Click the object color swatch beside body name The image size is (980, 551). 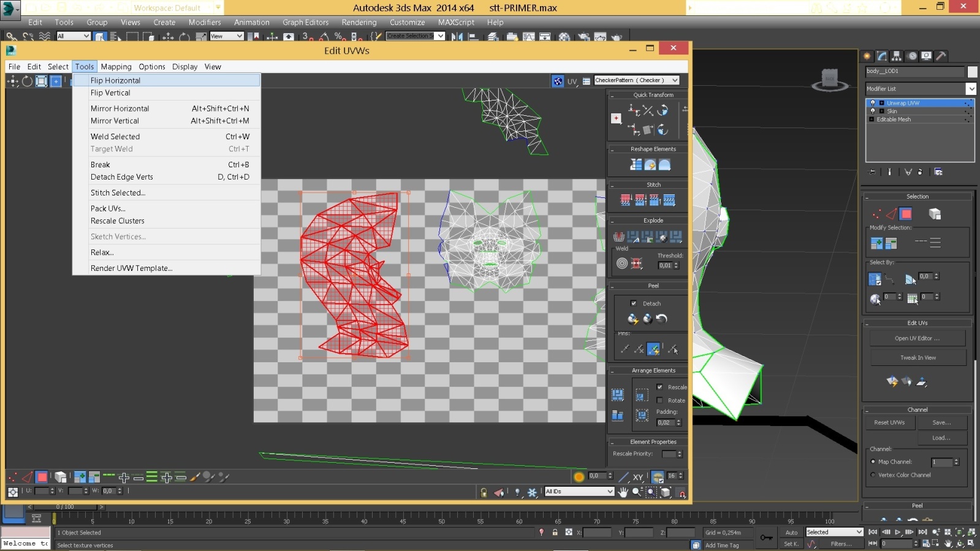[972, 72]
